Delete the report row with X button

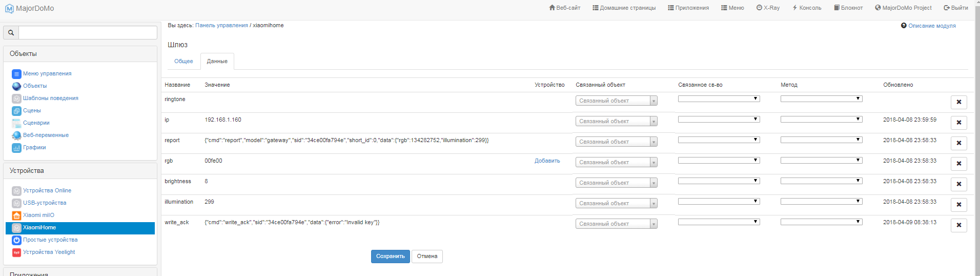click(958, 143)
